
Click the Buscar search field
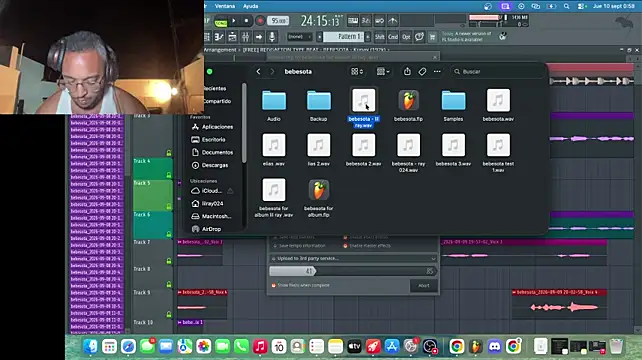[497, 71]
